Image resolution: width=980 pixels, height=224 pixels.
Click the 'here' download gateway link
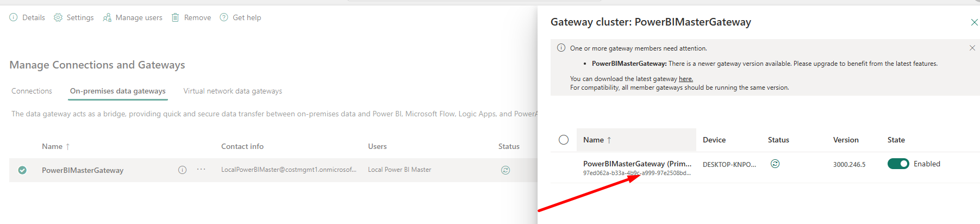(686, 79)
